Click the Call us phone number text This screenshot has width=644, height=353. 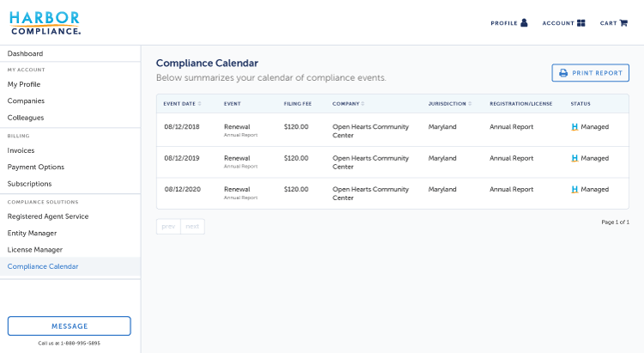point(69,344)
